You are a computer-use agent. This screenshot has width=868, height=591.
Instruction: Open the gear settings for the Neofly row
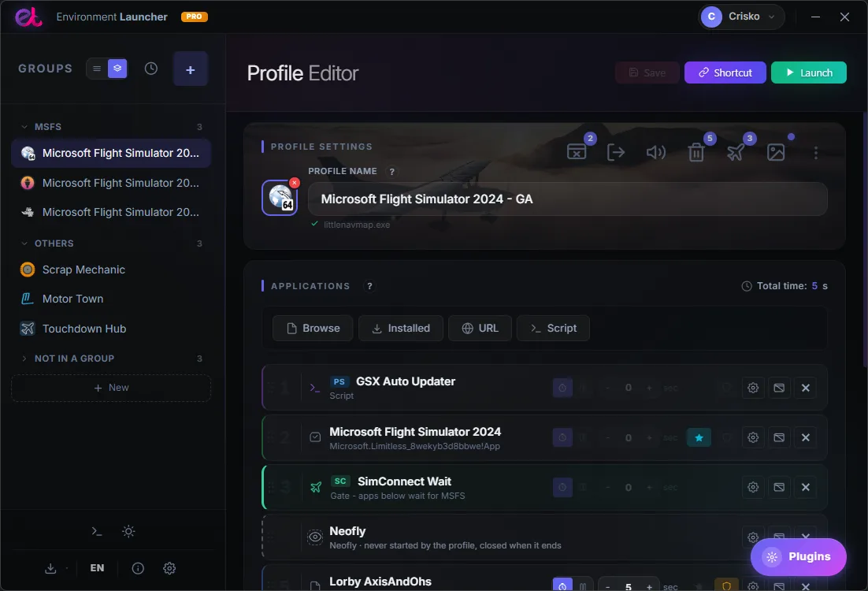753,537
